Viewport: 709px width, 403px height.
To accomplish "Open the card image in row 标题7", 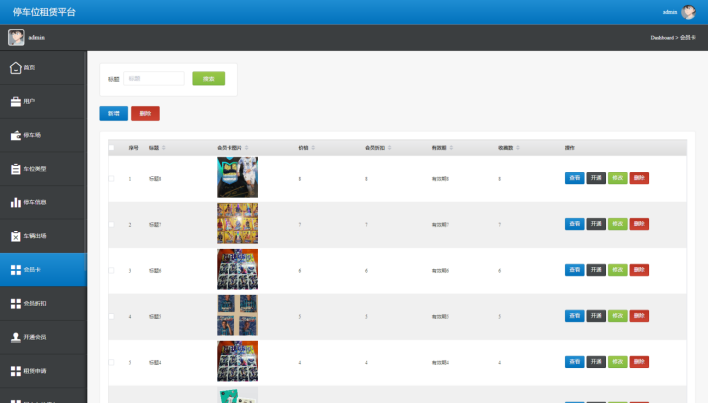I will pos(237,223).
